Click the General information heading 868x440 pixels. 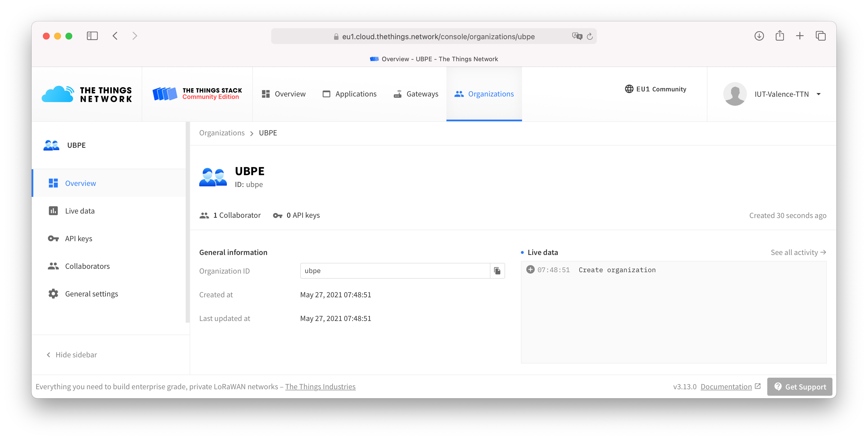(x=233, y=252)
